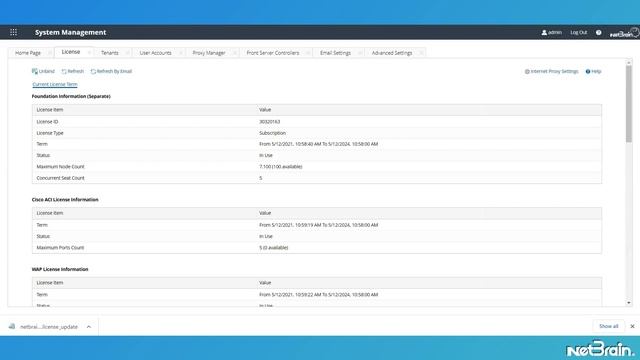The height and width of the screenshot is (360, 640).
Task: Click the Concurrent Seat Count label
Action: (x=60, y=178)
